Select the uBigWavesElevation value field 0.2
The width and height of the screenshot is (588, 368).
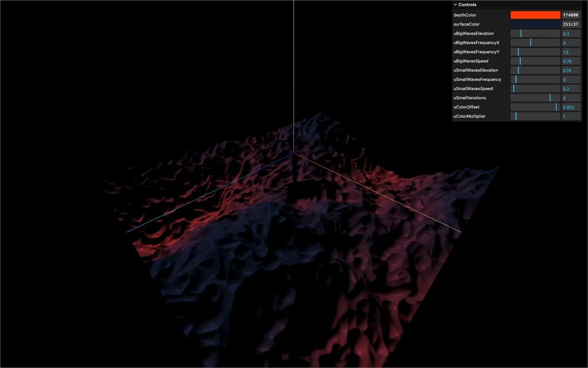[x=571, y=34]
